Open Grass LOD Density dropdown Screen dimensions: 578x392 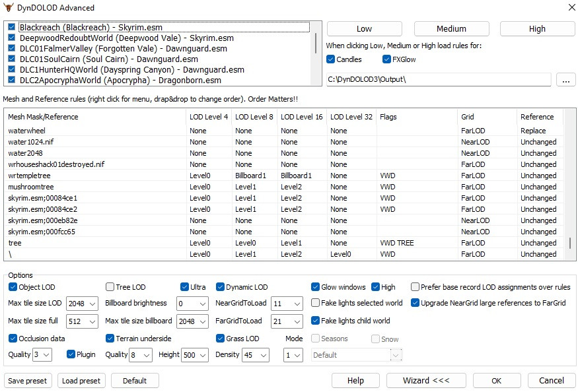click(x=256, y=355)
